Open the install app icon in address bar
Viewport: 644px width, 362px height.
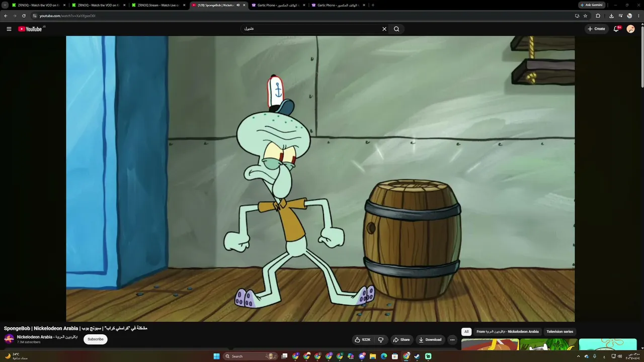pyautogui.click(x=577, y=16)
